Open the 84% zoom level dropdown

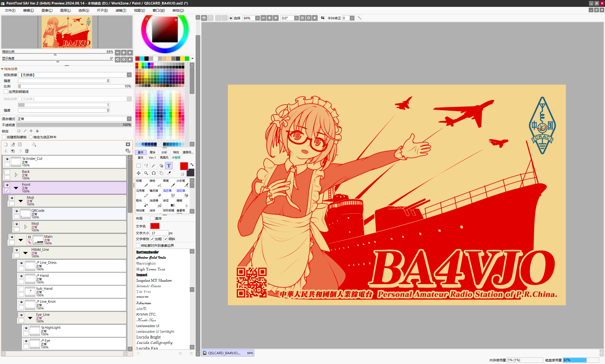point(257,18)
